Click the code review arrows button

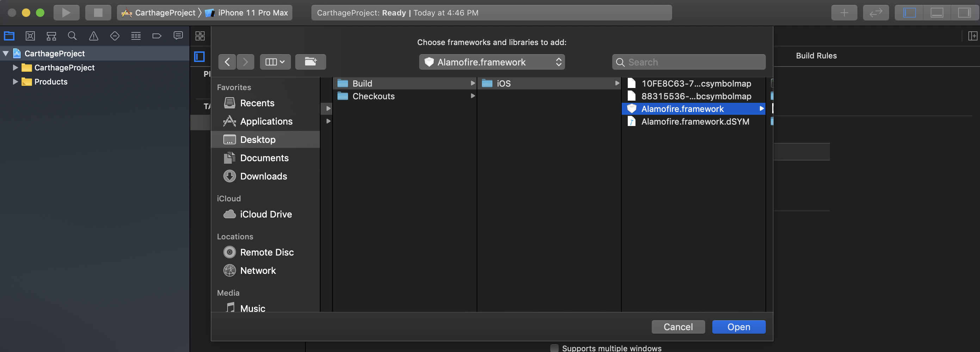point(876,13)
